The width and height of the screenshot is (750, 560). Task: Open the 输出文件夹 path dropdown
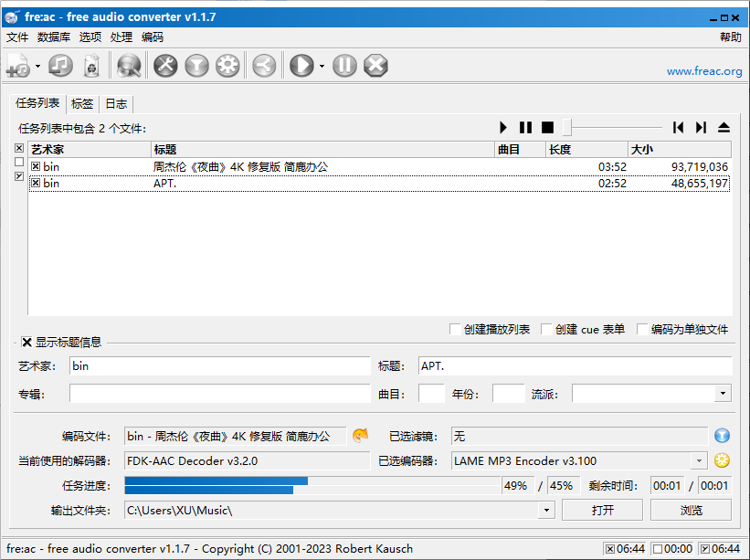pos(546,510)
